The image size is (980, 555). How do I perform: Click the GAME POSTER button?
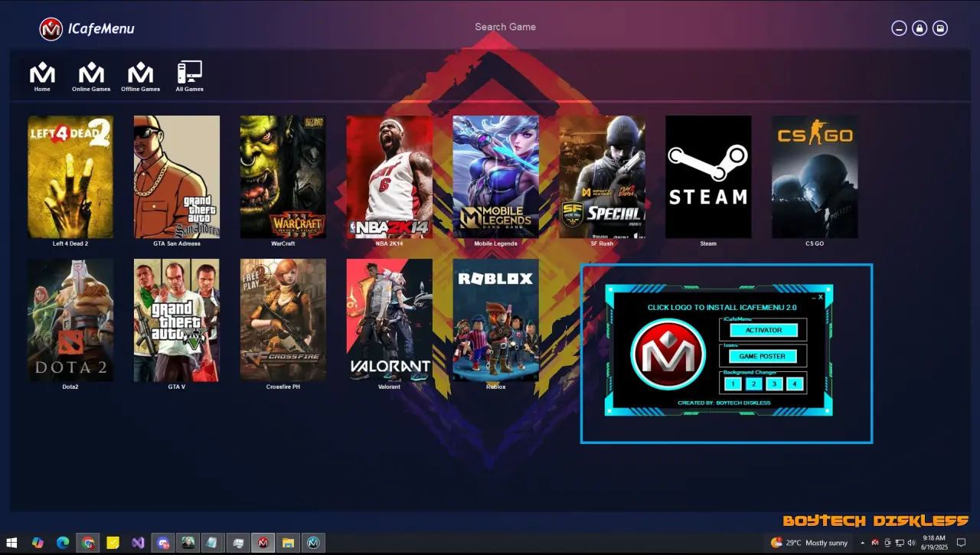tap(763, 356)
